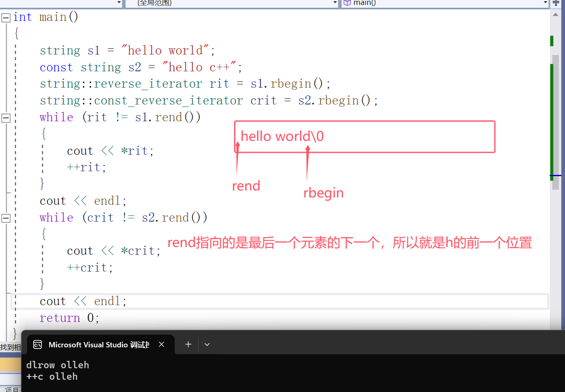
Task: Open the leftmost navigation bar dropdown arrow
Action: [119, 3]
